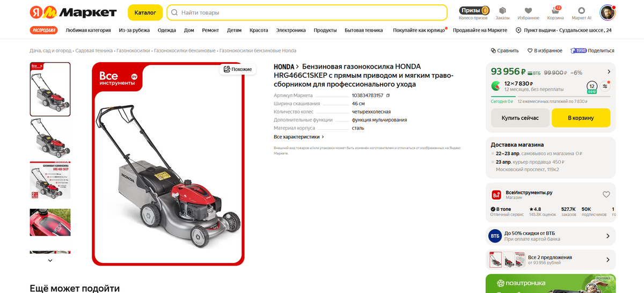Click the installment progress bar
Screen dimensions: 644x293
551,97
